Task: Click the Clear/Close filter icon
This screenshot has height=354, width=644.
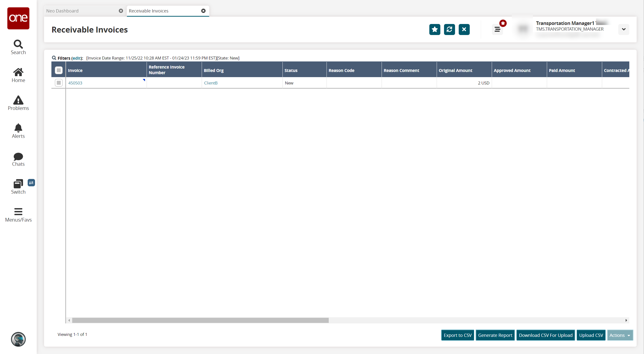Action: coord(465,29)
